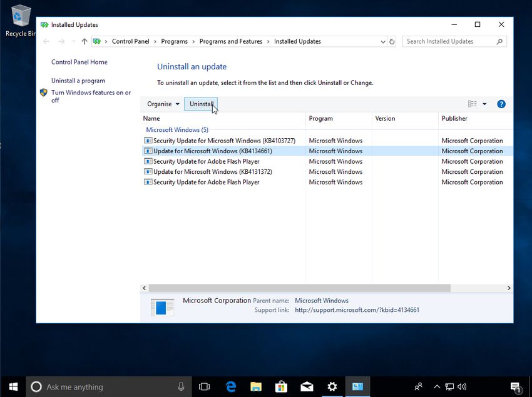Click the refresh button beside address bar
The height and width of the screenshot is (397, 532).
(x=392, y=41)
